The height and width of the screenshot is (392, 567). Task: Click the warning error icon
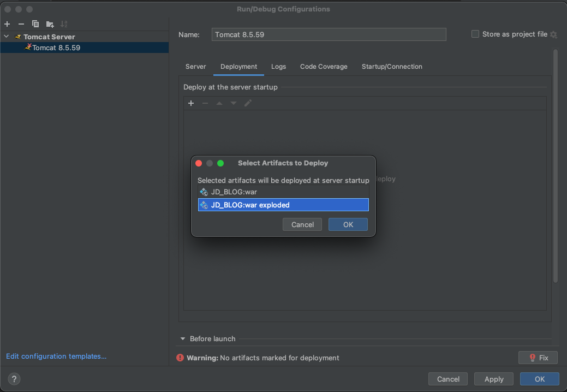click(x=180, y=358)
